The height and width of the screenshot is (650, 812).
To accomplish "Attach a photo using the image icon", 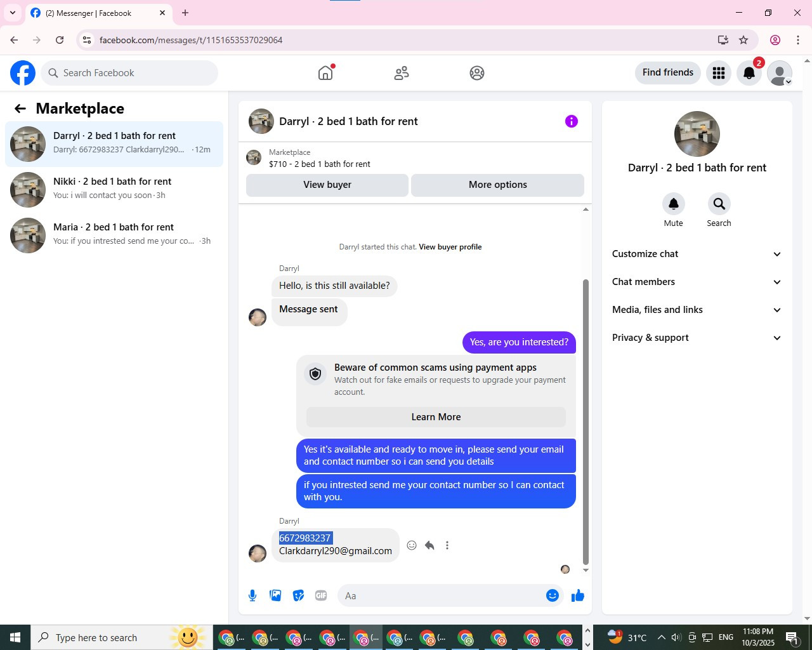I will click(275, 595).
